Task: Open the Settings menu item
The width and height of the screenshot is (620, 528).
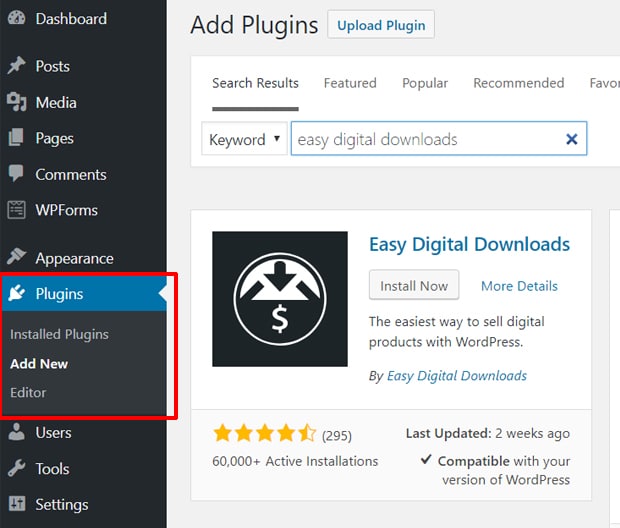Action: (x=83, y=504)
